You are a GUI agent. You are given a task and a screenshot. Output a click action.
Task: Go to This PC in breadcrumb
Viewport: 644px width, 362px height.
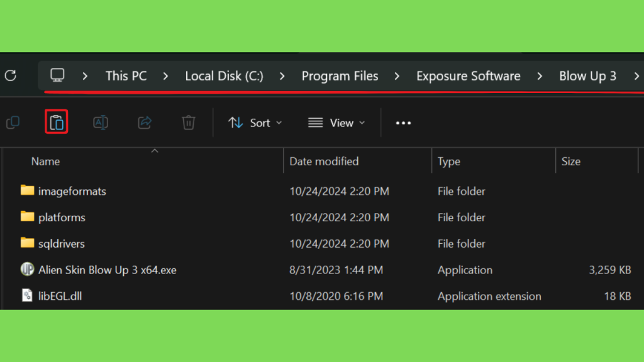click(x=126, y=76)
